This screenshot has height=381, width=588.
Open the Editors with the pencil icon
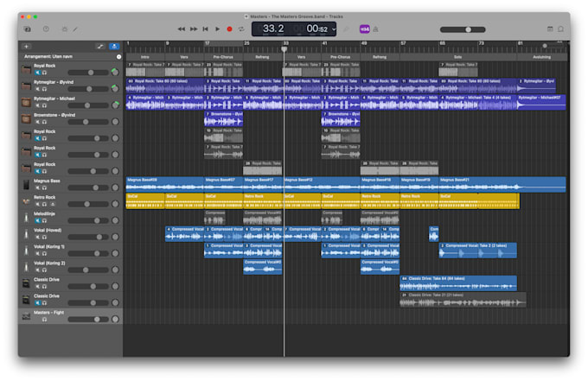[75, 29]
